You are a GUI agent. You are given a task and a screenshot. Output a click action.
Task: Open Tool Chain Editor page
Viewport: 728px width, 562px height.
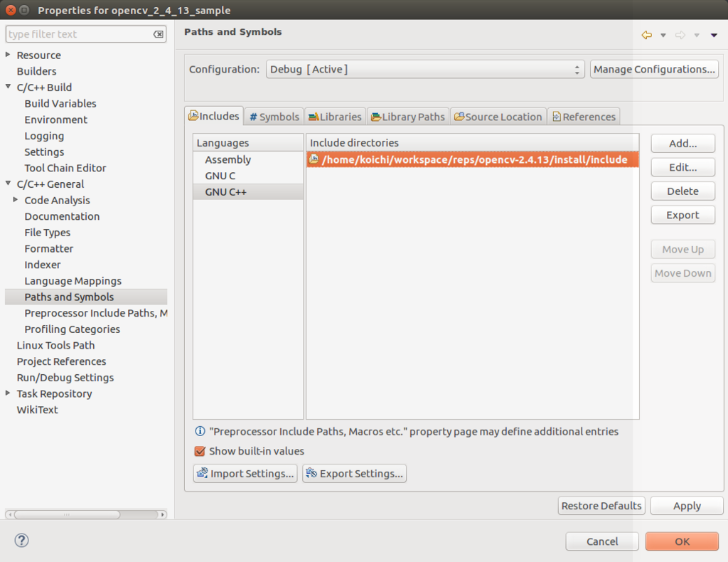click(65, 168)
